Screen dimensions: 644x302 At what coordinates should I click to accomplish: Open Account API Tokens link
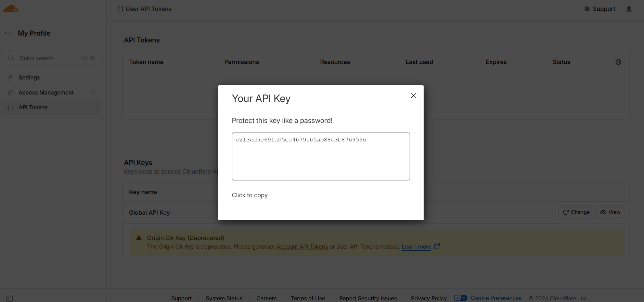click(x=302, y=247)
